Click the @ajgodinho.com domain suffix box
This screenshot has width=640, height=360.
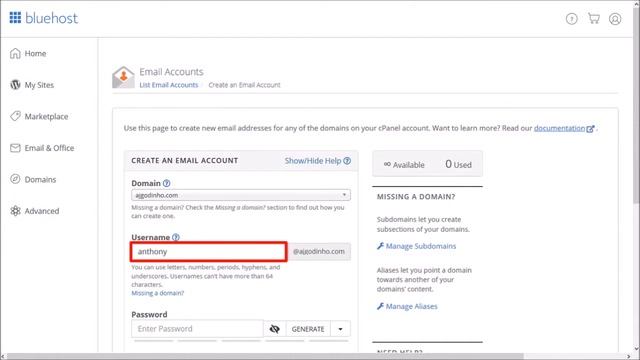coord(319,251)
